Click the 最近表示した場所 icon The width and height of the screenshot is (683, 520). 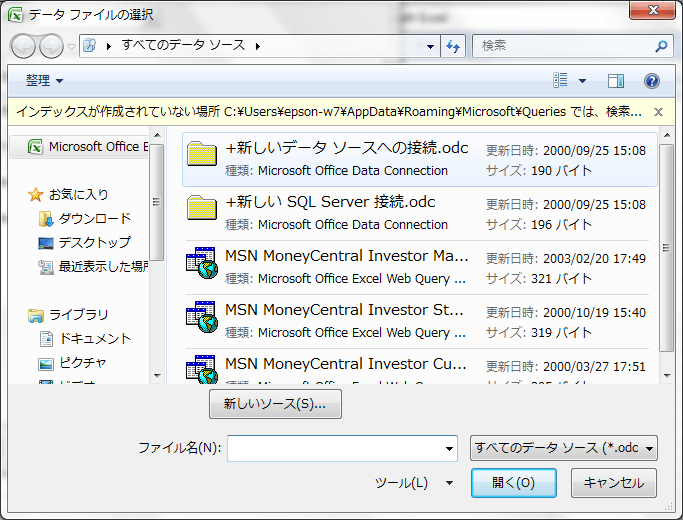coord(46,267)
